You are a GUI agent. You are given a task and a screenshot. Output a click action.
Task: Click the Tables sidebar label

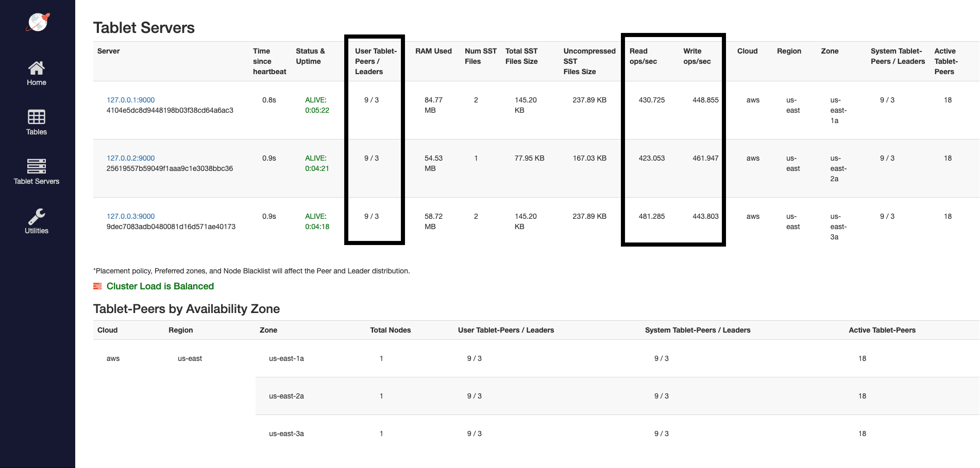coord(37,132)
